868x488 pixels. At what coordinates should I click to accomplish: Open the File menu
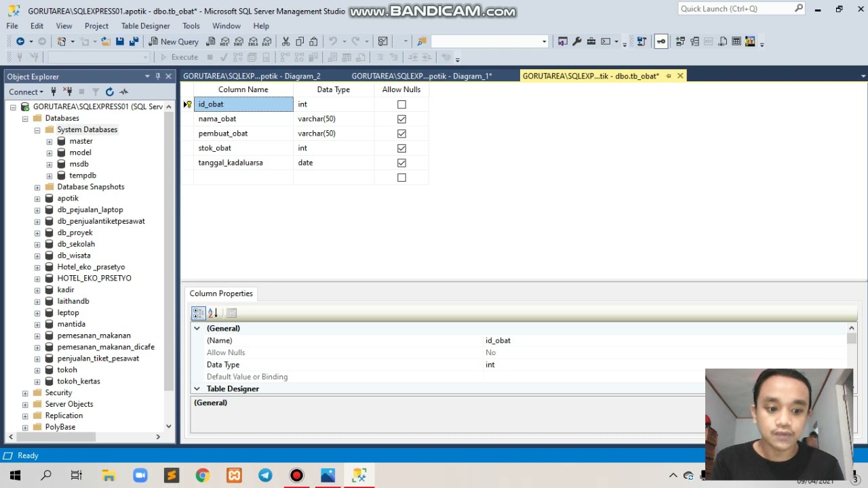pos(12,26)
